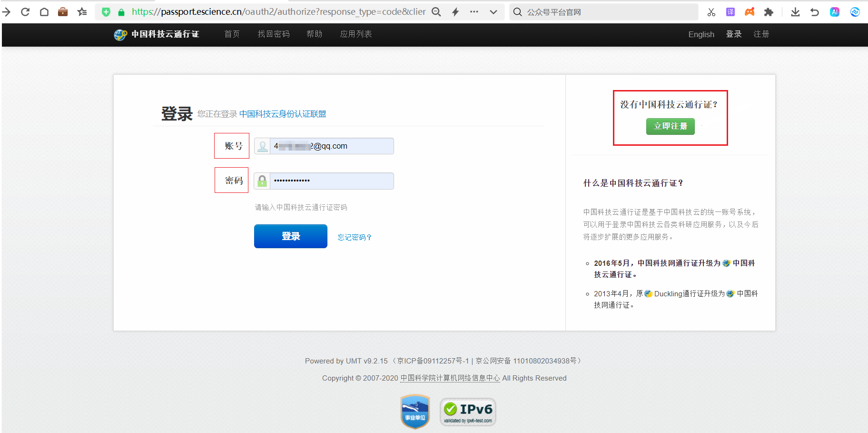Open the 中国科技云身份认证联盟 link
The width and height of the screenshot is (868, 433).
pos(283,114)
